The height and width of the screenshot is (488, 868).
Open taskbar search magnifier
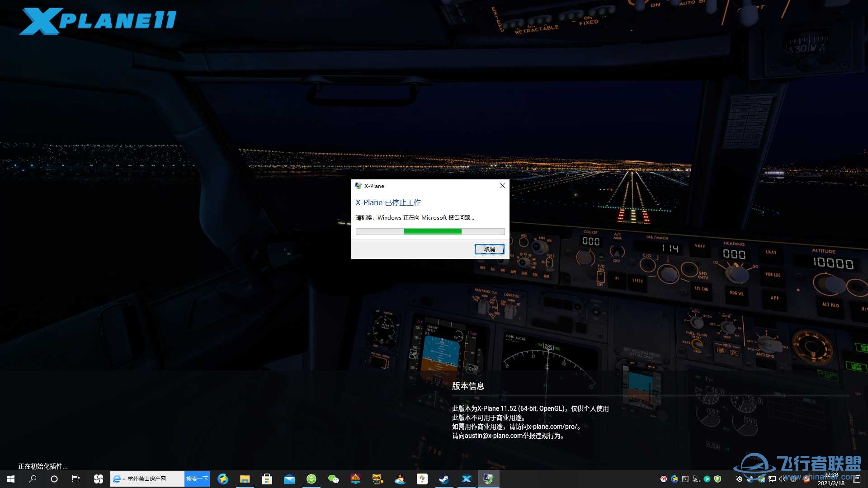tap(33, 479)
